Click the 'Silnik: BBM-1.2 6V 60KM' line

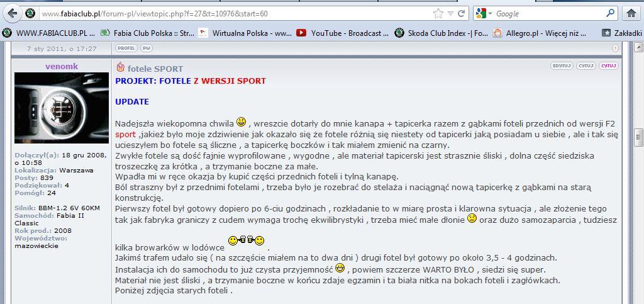point(57,208)
